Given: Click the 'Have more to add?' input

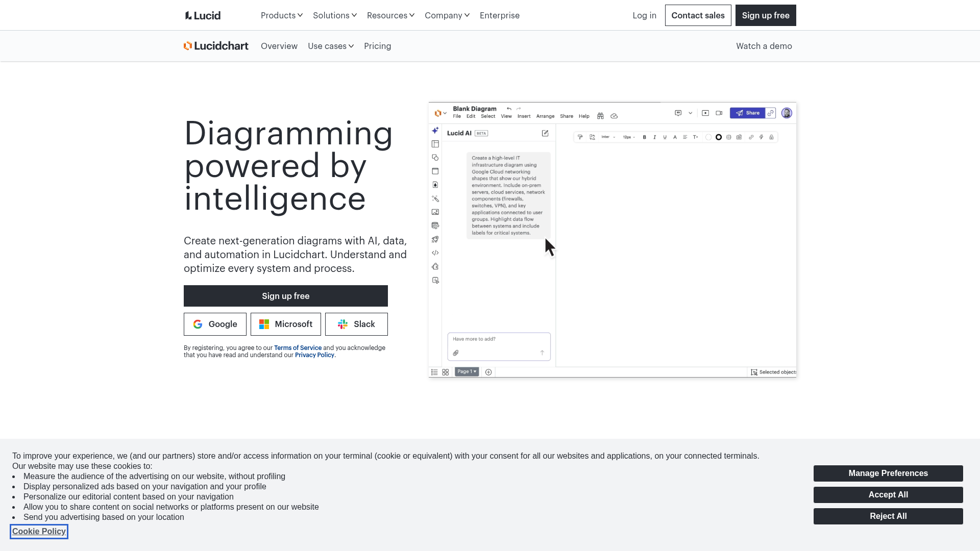Looking at the screenshot, I should (499, 347).
